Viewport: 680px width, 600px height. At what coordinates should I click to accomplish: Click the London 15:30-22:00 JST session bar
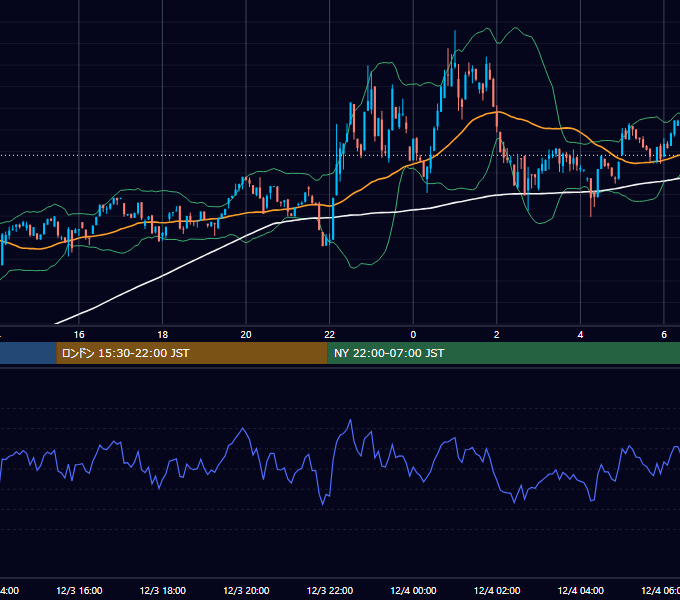click(x=192, y=353)
